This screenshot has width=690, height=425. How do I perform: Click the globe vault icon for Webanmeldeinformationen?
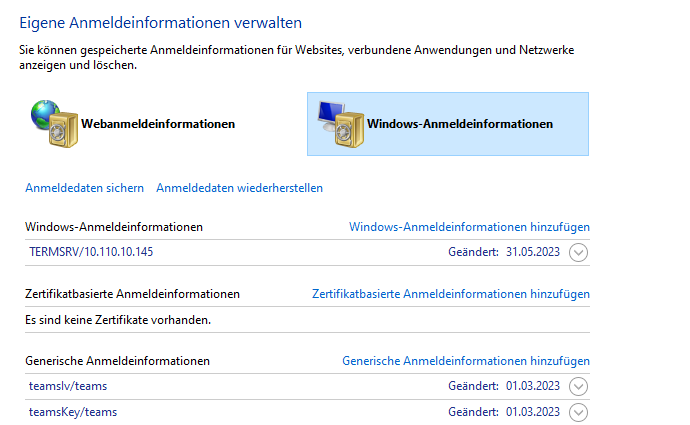[55, 124]
